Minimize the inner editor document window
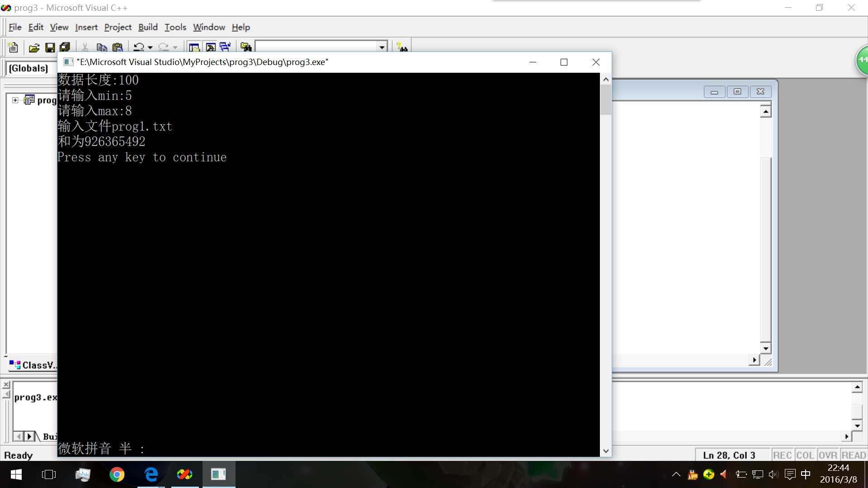Viewport: 868px width, 488px height. tap(714, 92)
